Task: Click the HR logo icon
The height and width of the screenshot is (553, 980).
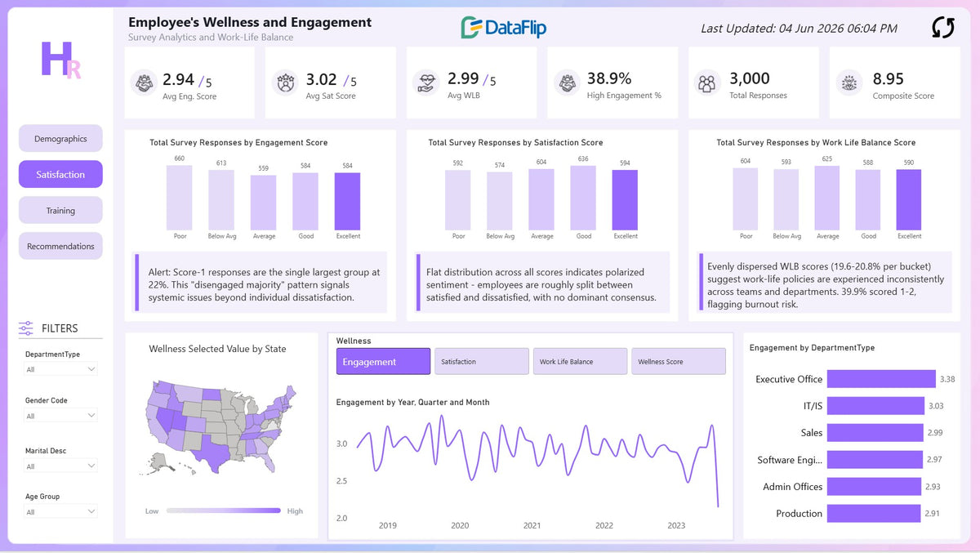Action: [60, 60]
